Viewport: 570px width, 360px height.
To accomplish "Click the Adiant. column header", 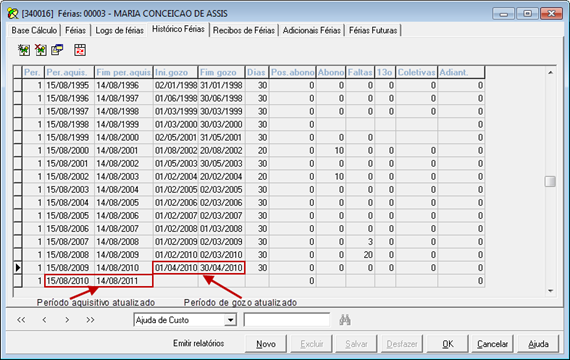I will point(461,72).
